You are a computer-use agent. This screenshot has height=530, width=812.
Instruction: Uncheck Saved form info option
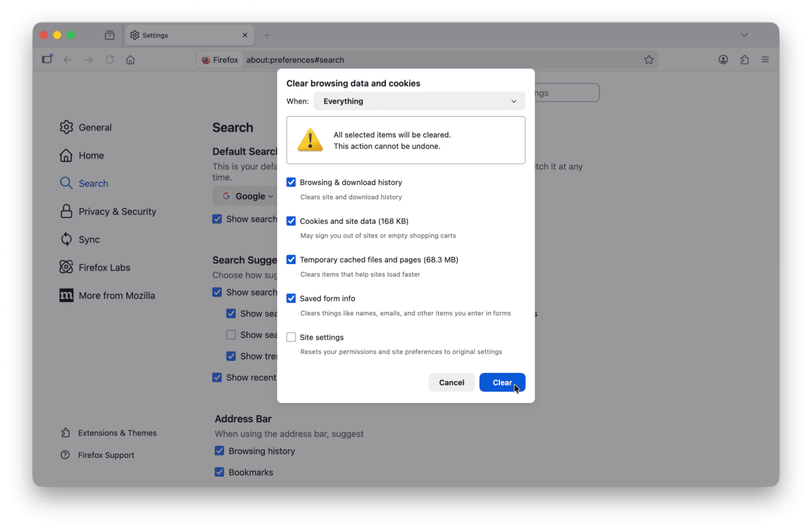(x=291, y=299)
